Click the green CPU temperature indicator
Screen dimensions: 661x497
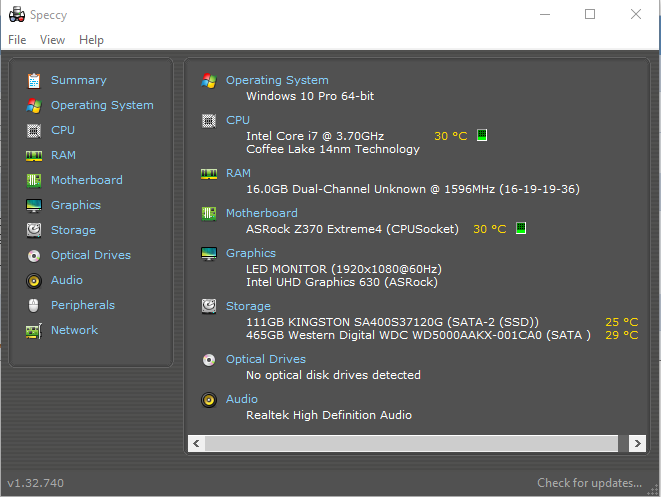click(481, 135)
